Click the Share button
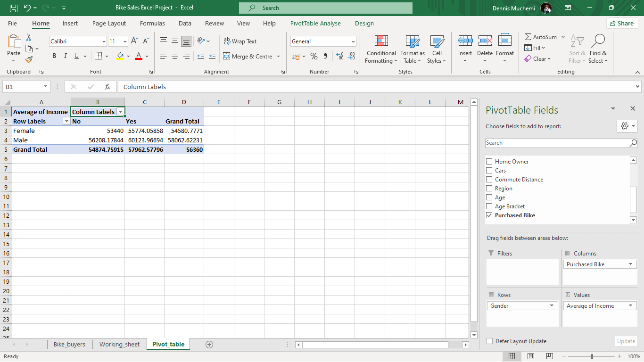This screenshot has height=362, width=644. pyautogui.click(x=622, y=23)
